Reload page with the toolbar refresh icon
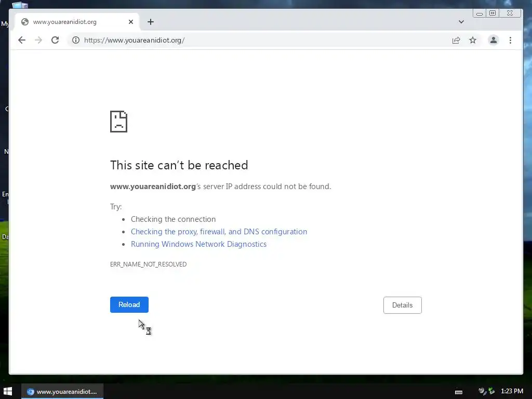The image size is (532, 399). [x=55, y=40]
